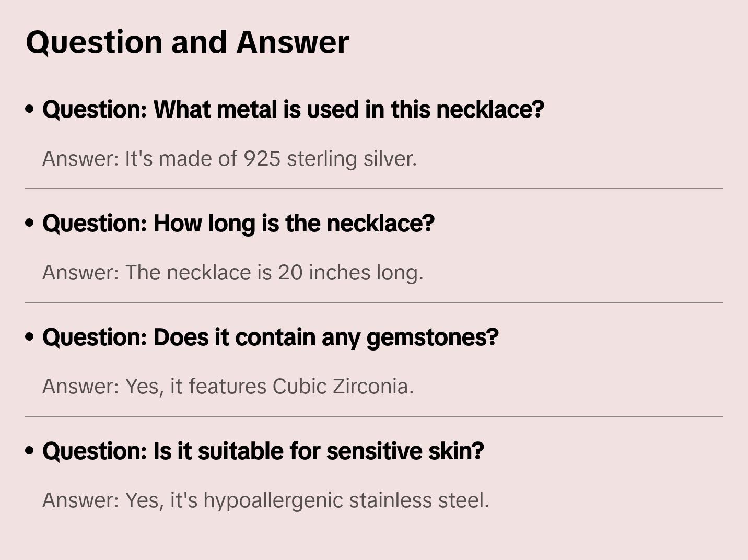Click the bullet beside the sensitive skin question
Screen dimensions: 748x560
30,451
